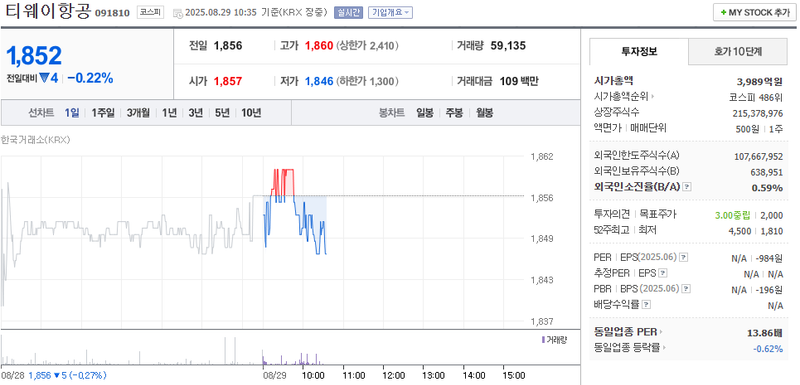800x385 pixels.
Task: Switch to the 호가10단계 tab
Action: pos(739,51)
